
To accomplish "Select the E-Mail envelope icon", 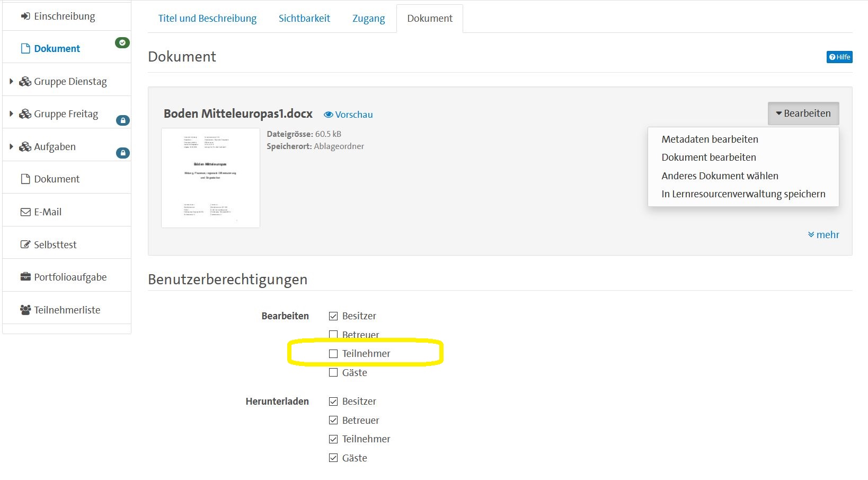I will click(25, 211).
